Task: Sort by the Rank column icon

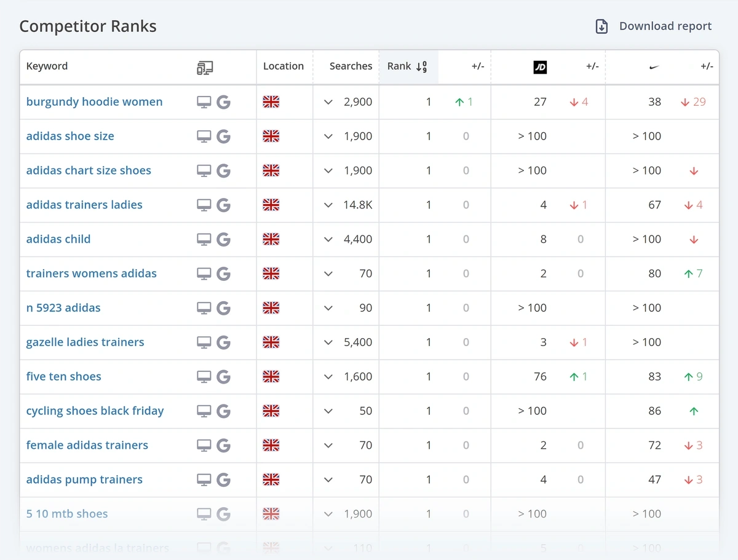Action: click(x=422, y=67)
